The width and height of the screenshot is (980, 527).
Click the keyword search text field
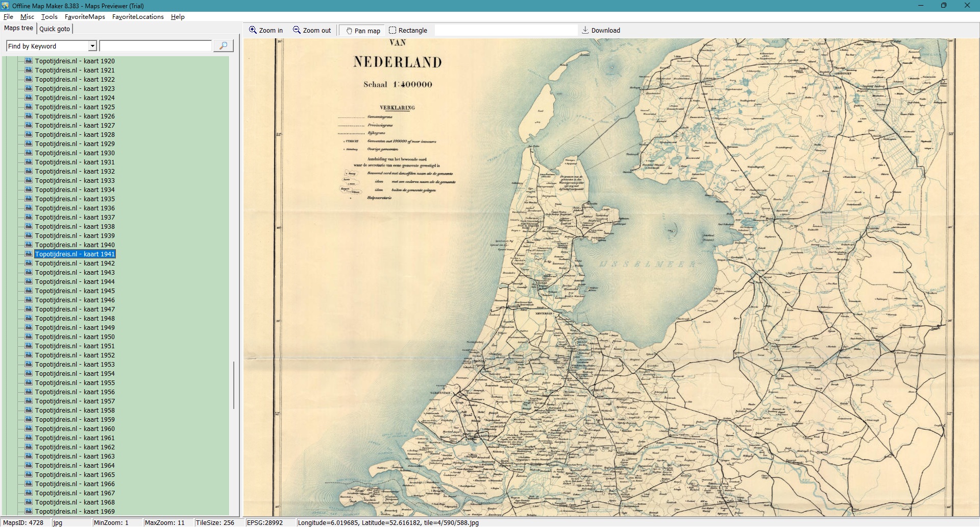click(155, 46)
